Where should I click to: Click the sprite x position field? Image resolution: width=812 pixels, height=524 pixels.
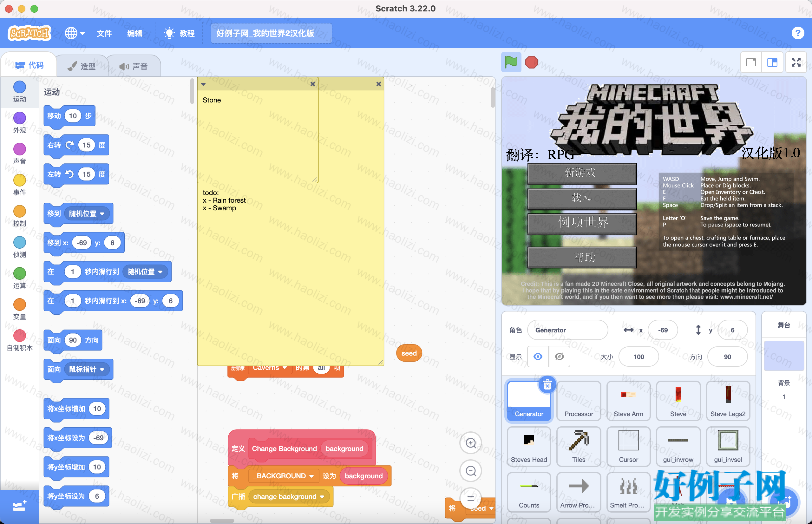(x=663, y=330)
